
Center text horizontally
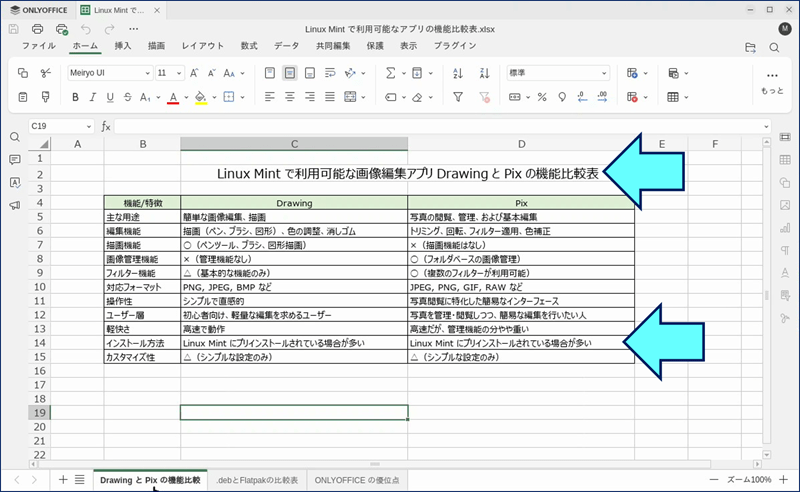click(290, 97)
